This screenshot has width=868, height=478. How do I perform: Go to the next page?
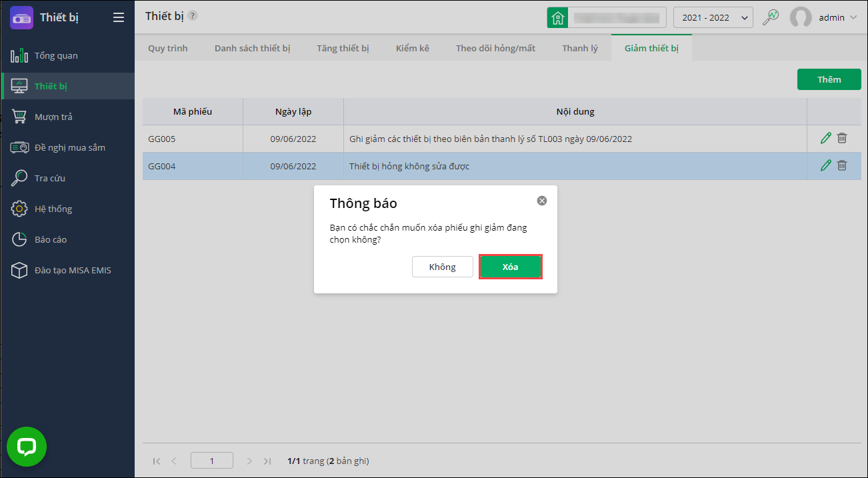(x=249, y=461)
